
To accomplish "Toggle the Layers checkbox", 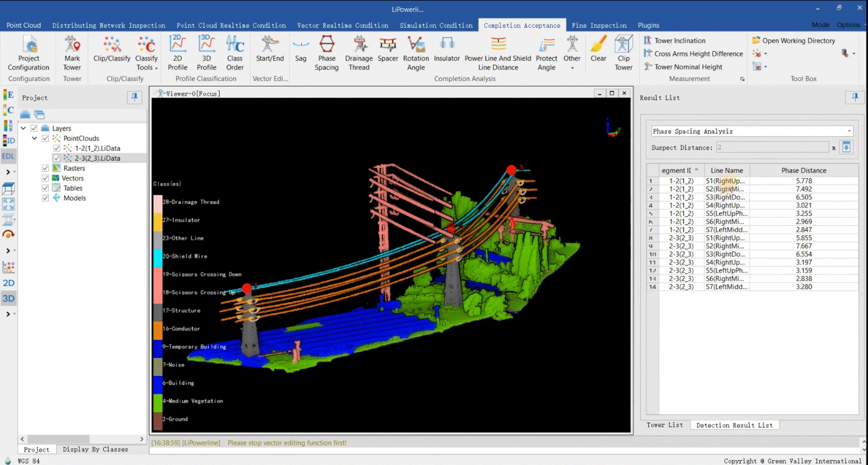I will point(34,128).
